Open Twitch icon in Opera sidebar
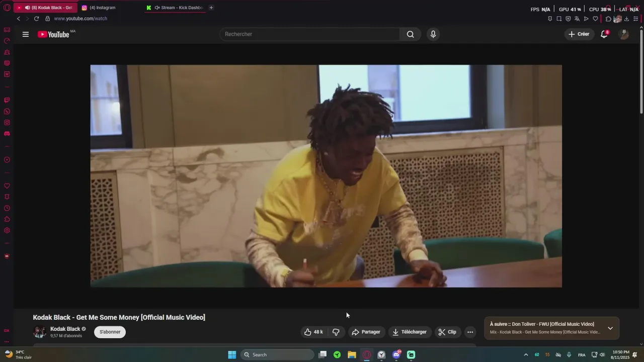The image size is (644, 362). click(x=7, y=100)
